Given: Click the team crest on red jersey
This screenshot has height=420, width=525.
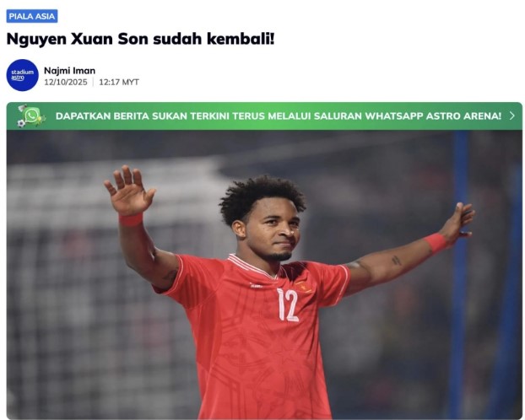Looking at the screenshot, I should 303,287.
